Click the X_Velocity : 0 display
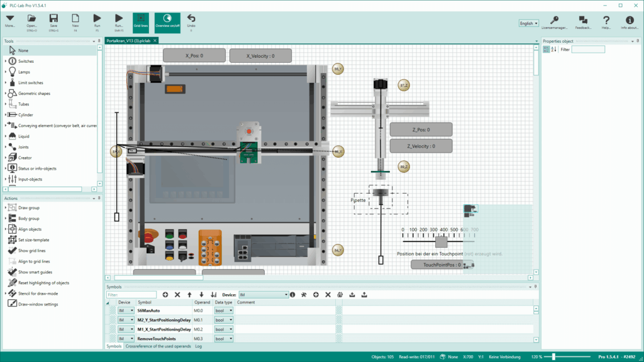 [260, 56]
